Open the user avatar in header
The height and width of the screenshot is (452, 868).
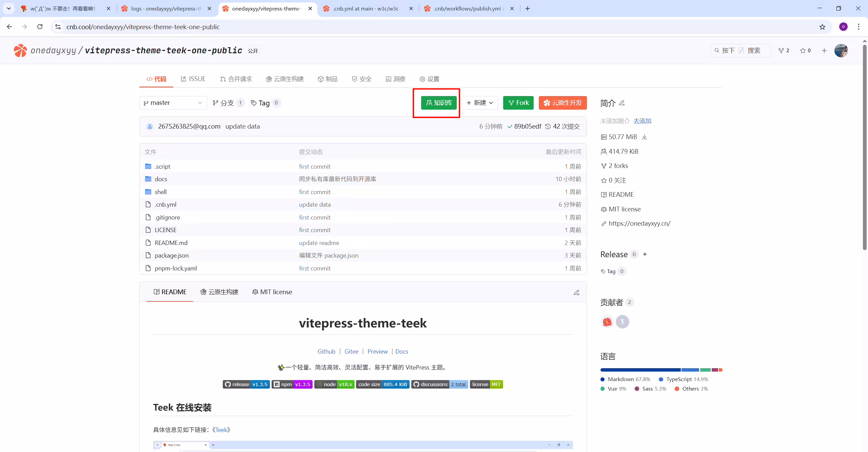[841, 51]
